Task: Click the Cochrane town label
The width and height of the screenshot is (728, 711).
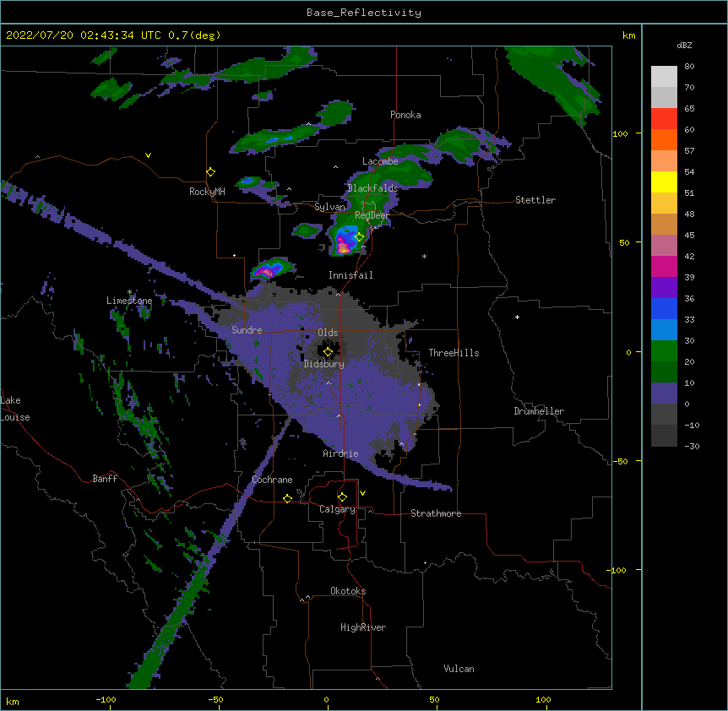Action: click(272, 480)
